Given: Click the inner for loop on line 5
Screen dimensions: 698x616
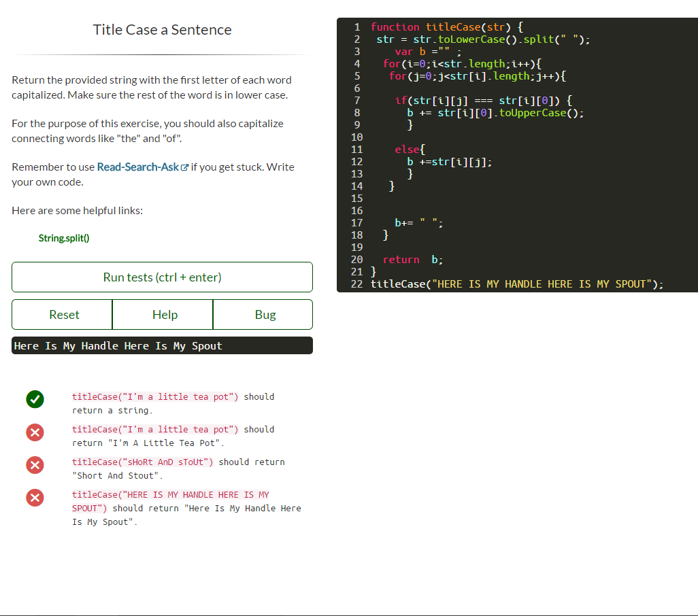Looking at the screenshot, I should tap(477, 76).
